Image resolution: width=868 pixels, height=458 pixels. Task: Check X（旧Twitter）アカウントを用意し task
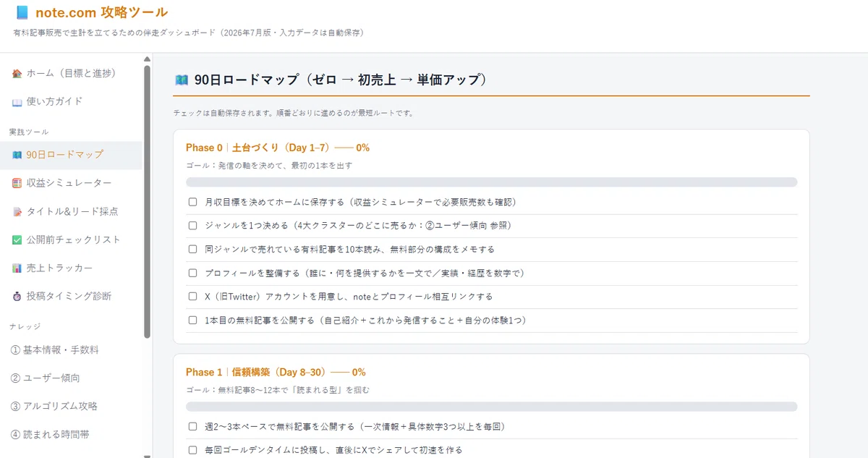click(192, 297)
